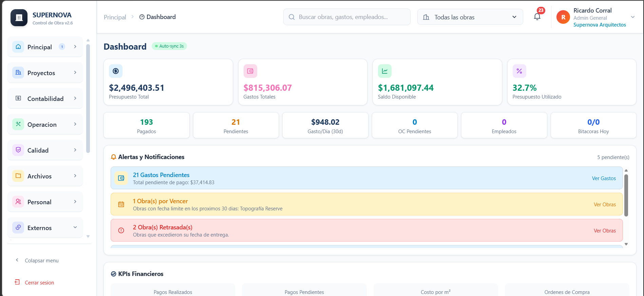
Task: Click Principal breadcrumb link
Action: [115, 17]
